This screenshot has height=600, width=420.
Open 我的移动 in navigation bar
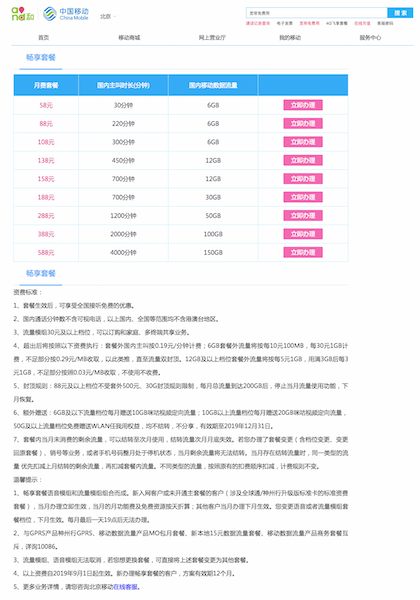290,38
